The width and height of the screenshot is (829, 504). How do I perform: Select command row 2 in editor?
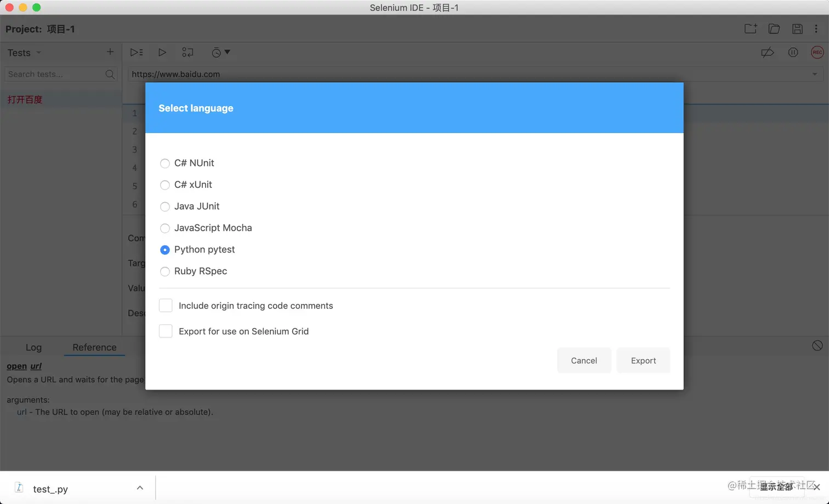[134, 131]
